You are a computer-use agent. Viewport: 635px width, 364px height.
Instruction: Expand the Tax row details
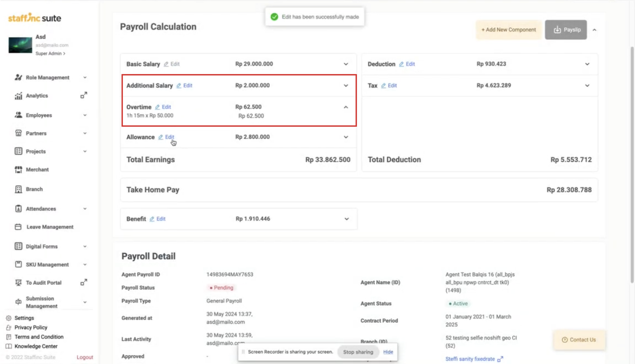[x=587, y=86]
